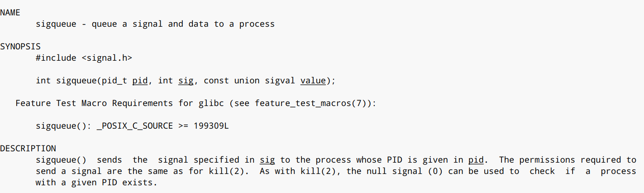Click underlined pid in the function prototype
This screenshot has width=644, height=193.
click(140, 81)
